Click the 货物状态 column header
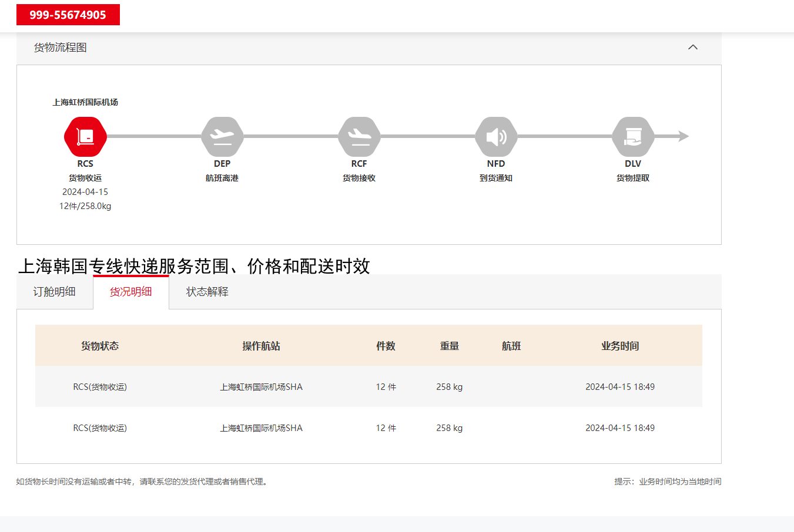 [x=100, y=346]
